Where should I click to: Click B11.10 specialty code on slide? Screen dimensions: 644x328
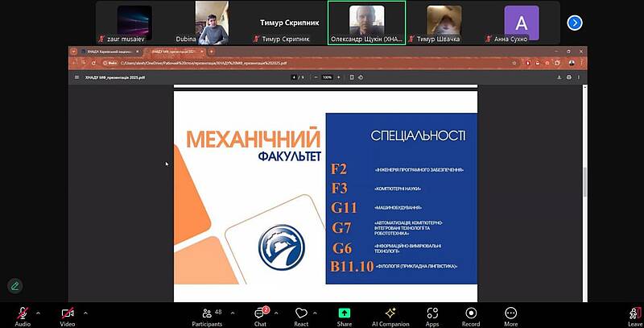(352, 266)
